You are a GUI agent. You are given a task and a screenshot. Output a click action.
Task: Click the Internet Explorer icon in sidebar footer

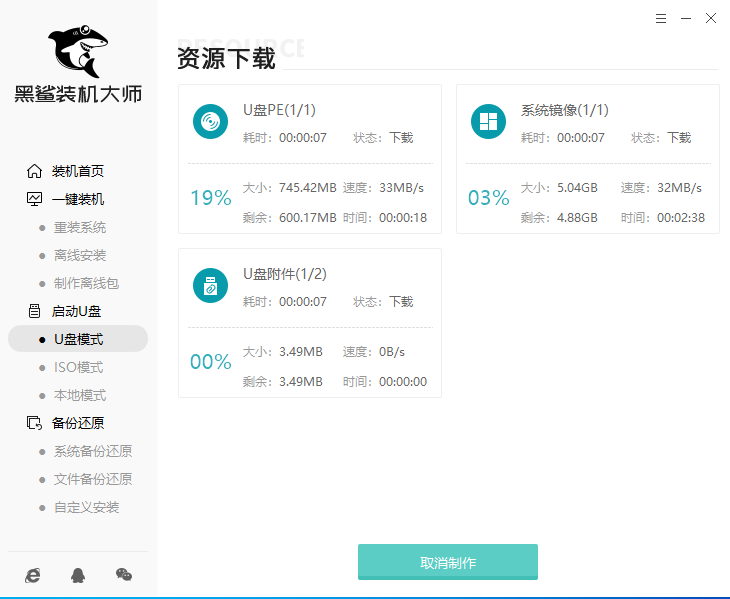pyautogui.click(x=33, y=575)
